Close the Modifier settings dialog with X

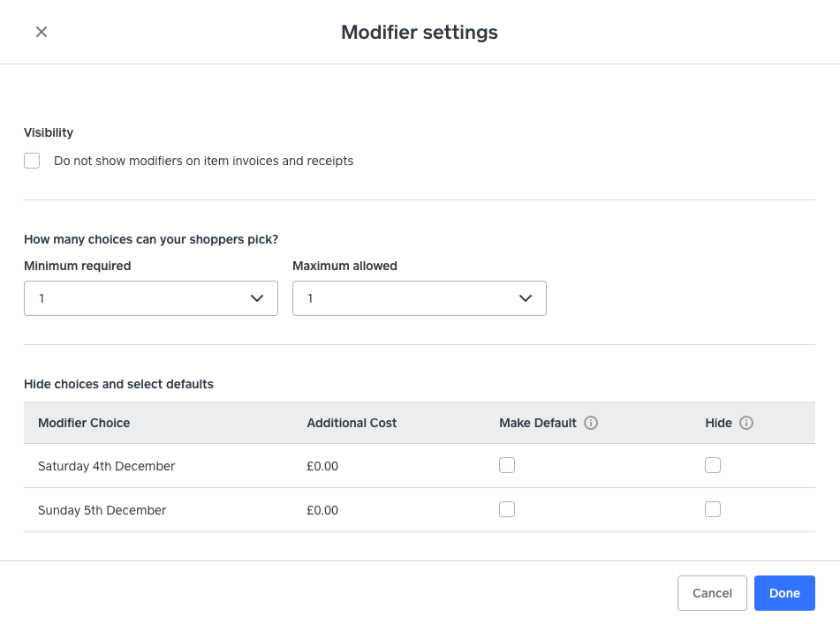click(x=42, y=32)
